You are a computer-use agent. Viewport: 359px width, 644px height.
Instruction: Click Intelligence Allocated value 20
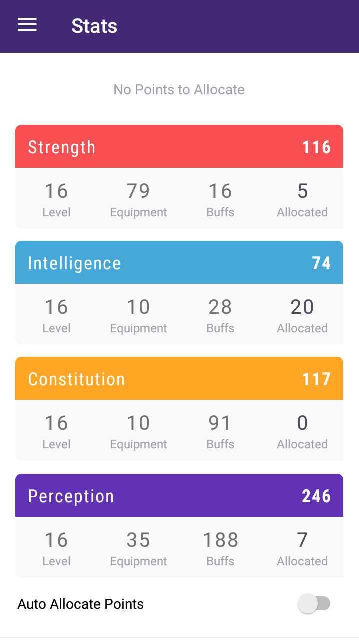pyautogui.click(x=302, y=307)
